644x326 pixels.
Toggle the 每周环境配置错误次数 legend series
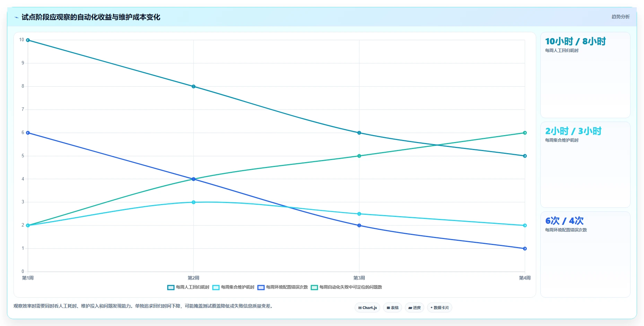click(x=282, y=287)
